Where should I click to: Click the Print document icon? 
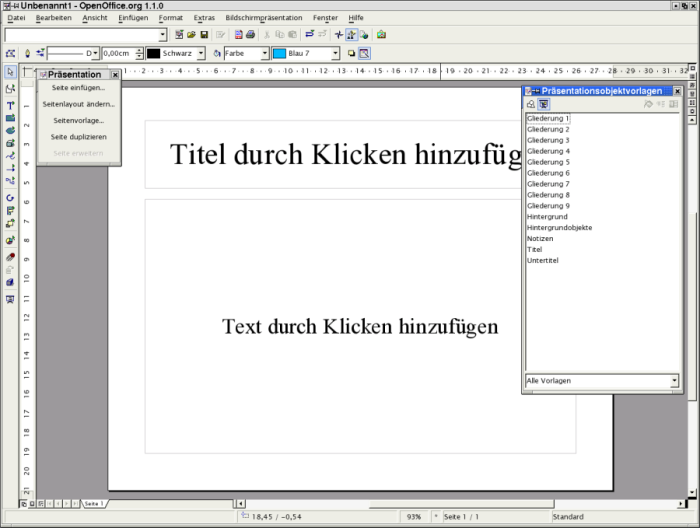(x=251, y=35)
